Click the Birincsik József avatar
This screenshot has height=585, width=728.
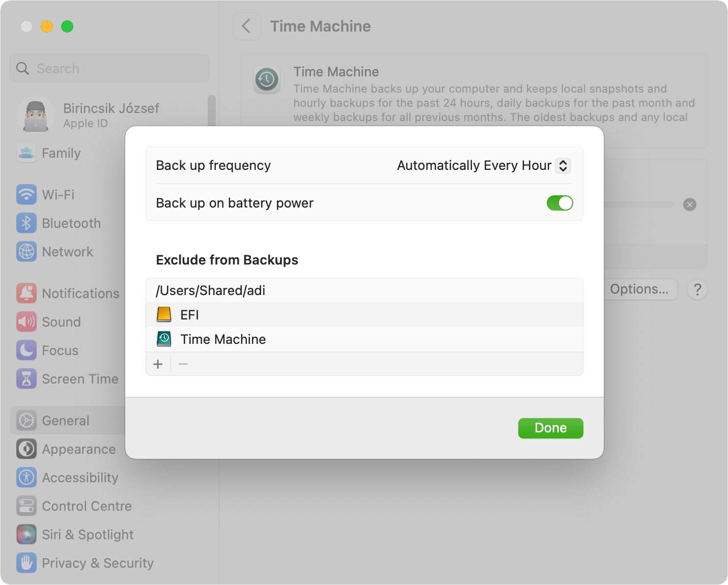(x=36, y=115)
